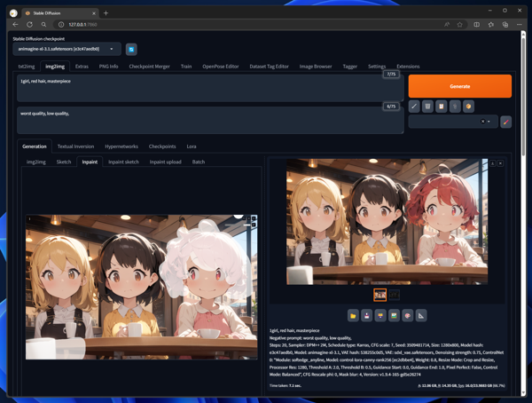532x403 pixels.
Task: Click the grey icon right of the clipboard
Action: click(455, 107)
